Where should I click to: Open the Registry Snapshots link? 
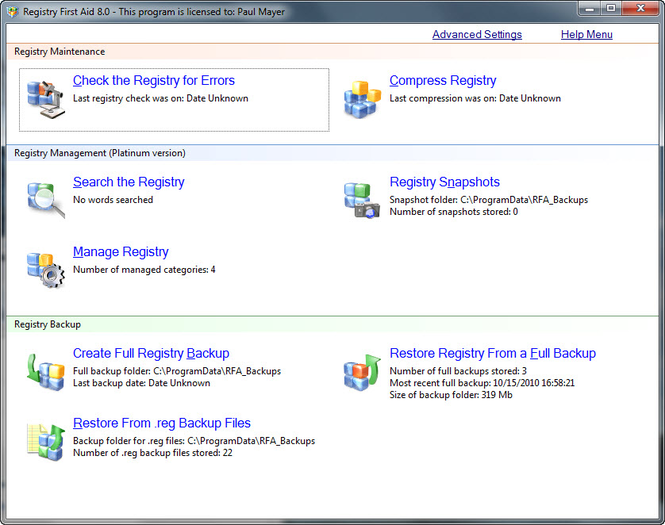tap(444, 182)
